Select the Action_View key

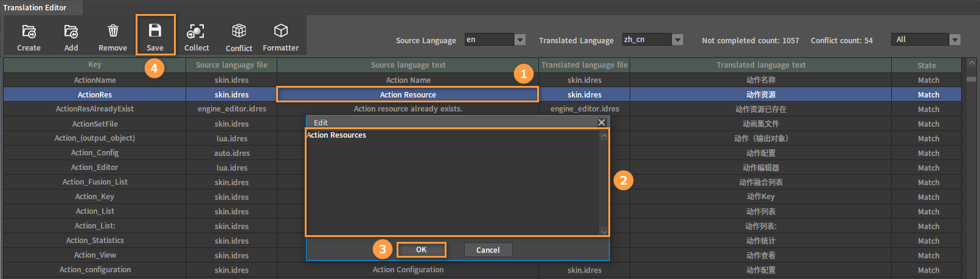(x=95, y=255)
